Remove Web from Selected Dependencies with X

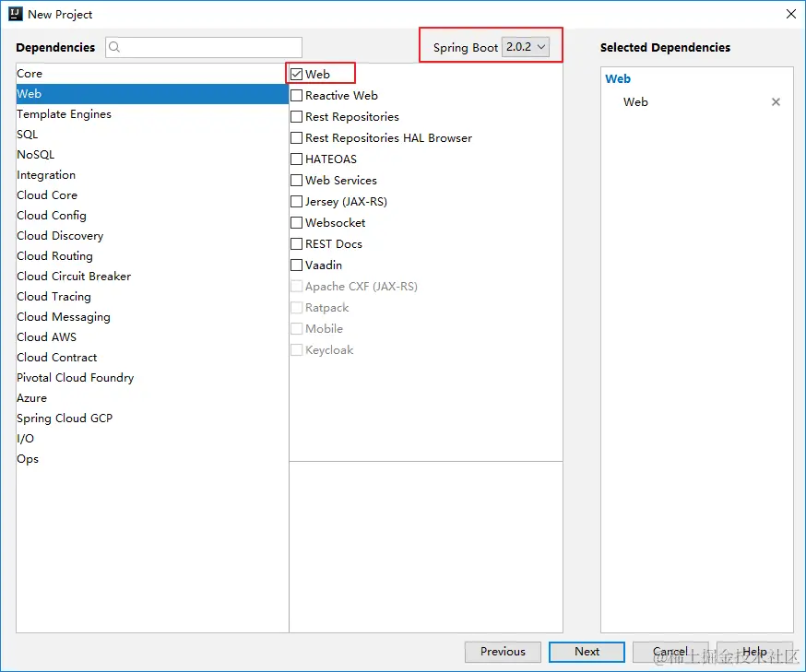tap(776, 101)
